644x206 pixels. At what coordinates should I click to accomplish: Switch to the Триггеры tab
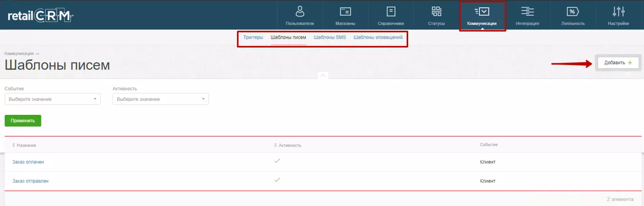click(x=253, y=37)
